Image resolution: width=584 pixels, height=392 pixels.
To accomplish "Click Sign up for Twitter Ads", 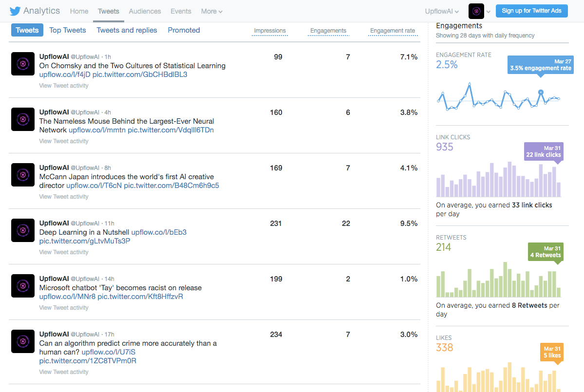I will (x=531, y=11).
